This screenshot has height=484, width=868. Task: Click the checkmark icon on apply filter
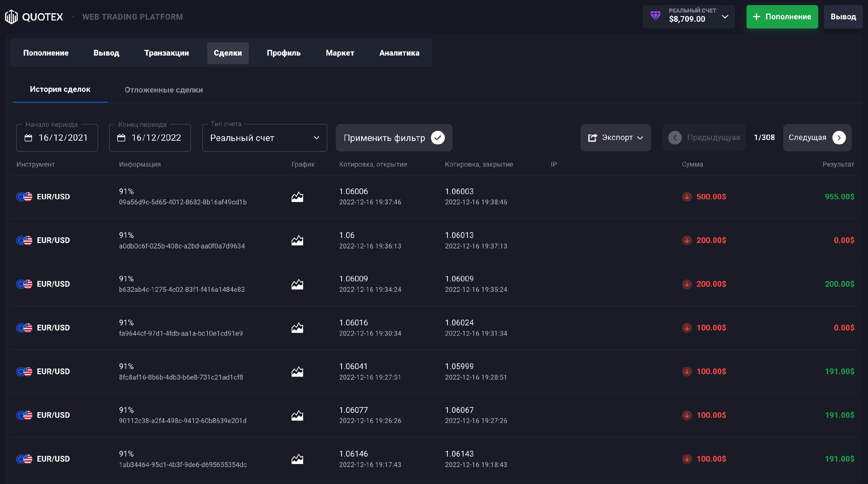pyautogui.click(x=438, y=138)
